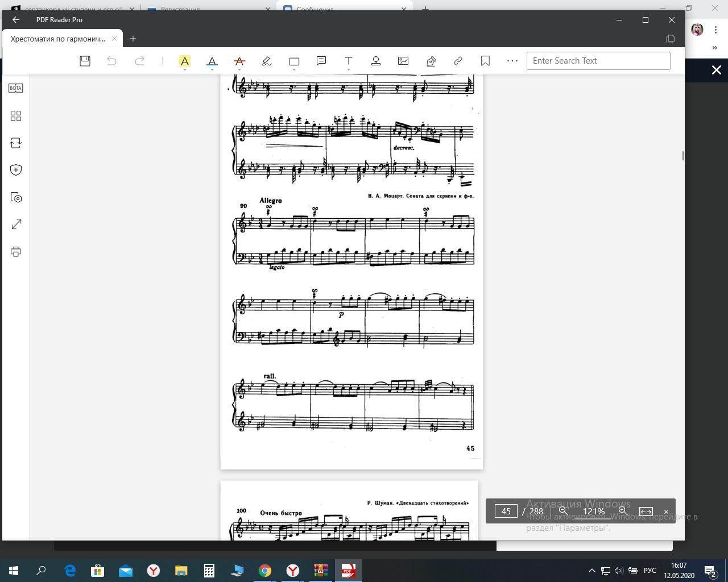Show page thumbnails grid panel
The image size is (728, 582).
[x=16, y=116]
